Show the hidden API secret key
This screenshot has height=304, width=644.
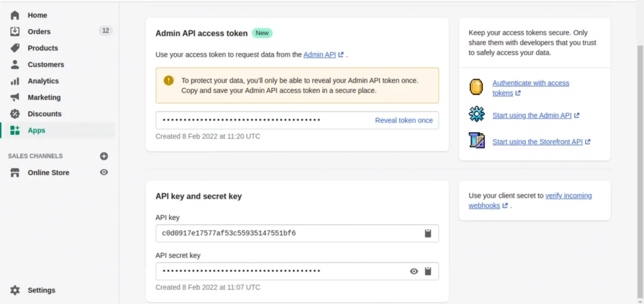pyautogui.click(x=414, y=271)
